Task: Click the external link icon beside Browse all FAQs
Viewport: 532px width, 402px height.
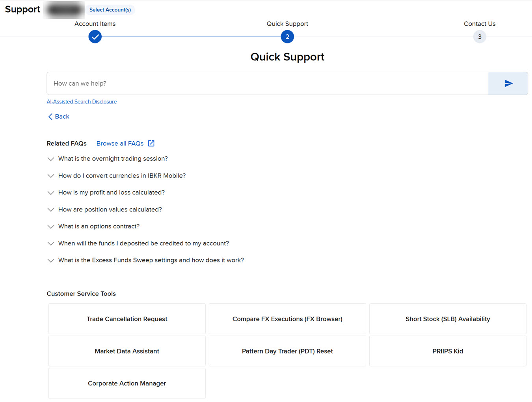Action: 151,143
